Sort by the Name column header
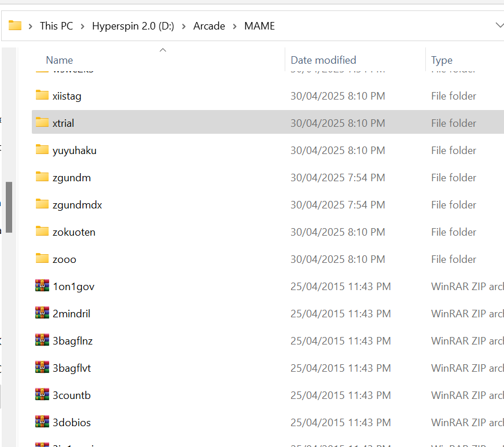The width and height of the screenshot is (504, 447). pos(60,60)
